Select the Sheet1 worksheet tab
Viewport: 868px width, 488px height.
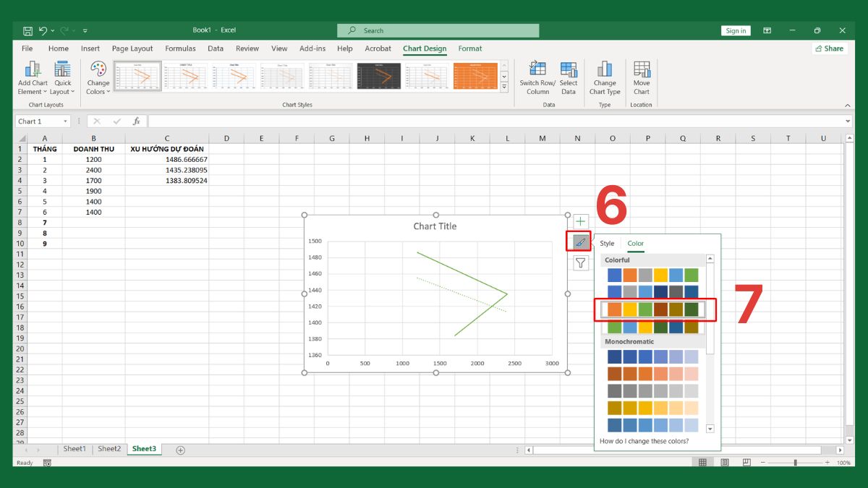coord(74,449)
